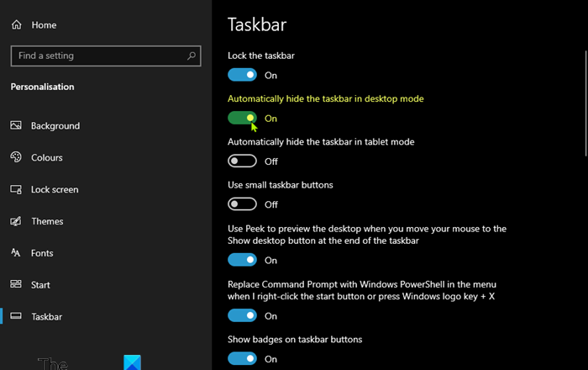Screen dimensions: 588x370
Task: Toggle the Peek preview desktop switch
Action: 242,261
